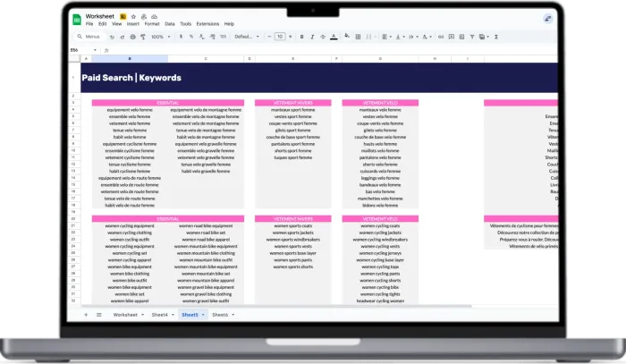Open text rotation dropdown
Image resolution: width=626 pixels, height=364 pixels.
point(427,37)
